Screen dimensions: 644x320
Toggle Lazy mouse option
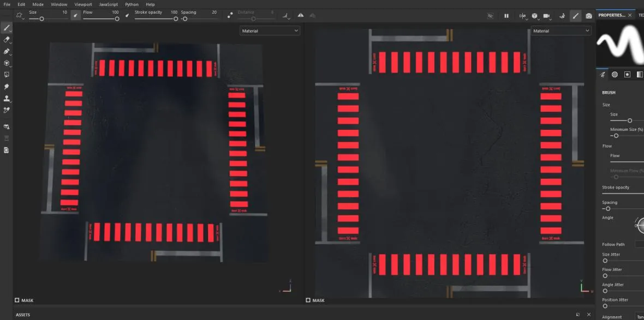[230, 16]
